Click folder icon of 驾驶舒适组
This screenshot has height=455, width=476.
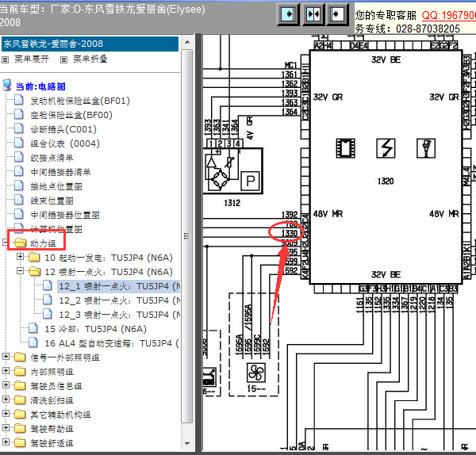point(20,442)
